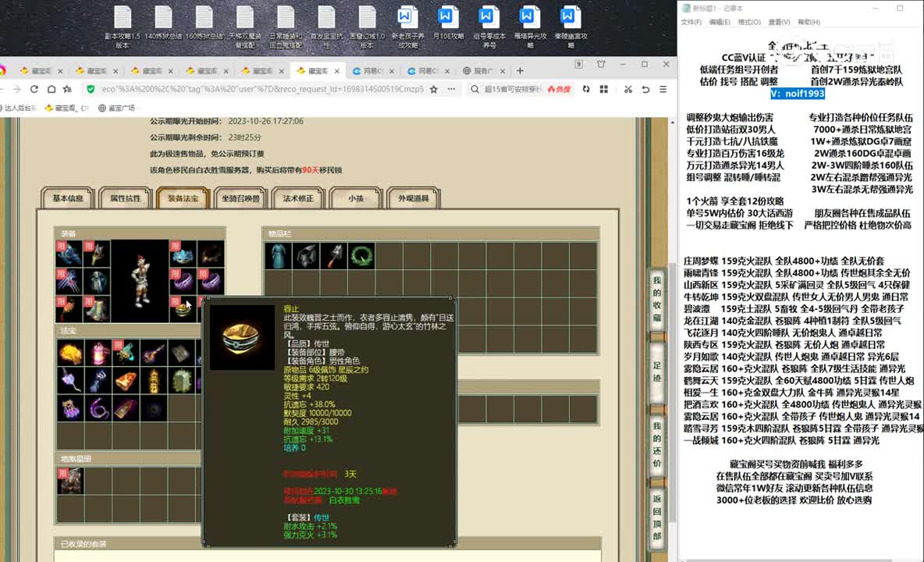This screenshot has height=562, width=924.
Task: Click highlighted text V: noif1993 in Notepad
Action: click(x=798, y=94)
